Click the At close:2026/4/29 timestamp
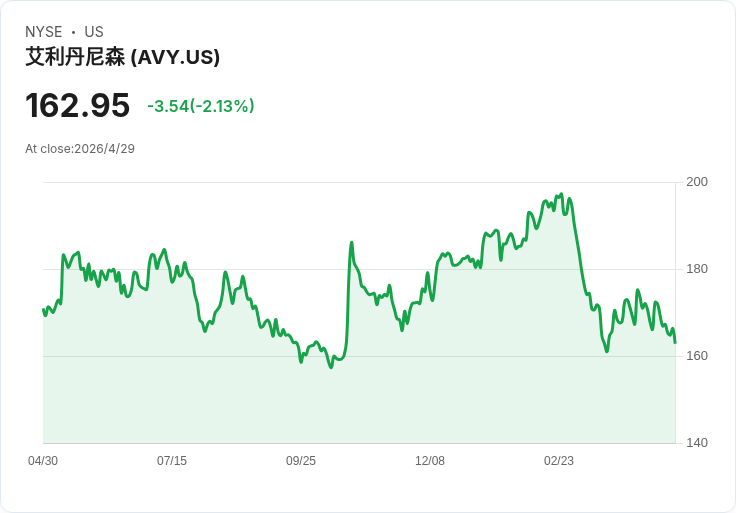Image resolution: width=736 pixels, height=513 pixels. [x=80, y=149]
